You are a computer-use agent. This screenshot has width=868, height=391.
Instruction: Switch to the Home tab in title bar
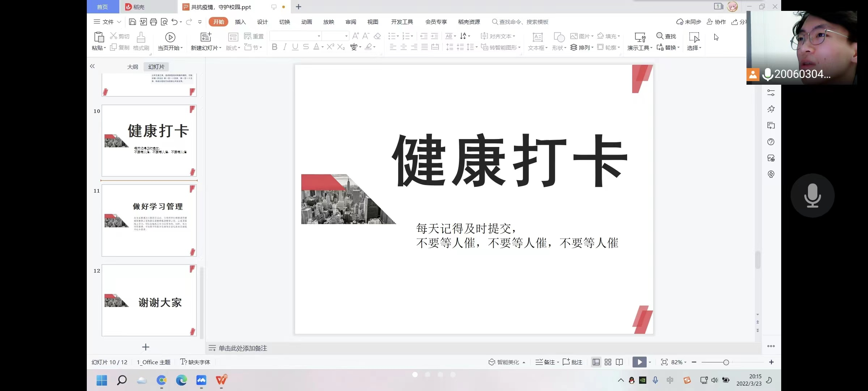click(103, 7)
